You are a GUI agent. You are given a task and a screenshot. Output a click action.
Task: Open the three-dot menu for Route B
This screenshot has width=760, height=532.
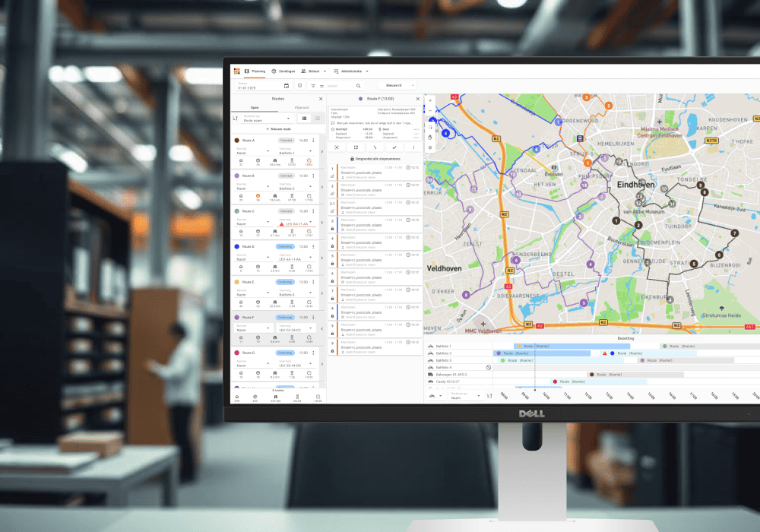point(314,176)
